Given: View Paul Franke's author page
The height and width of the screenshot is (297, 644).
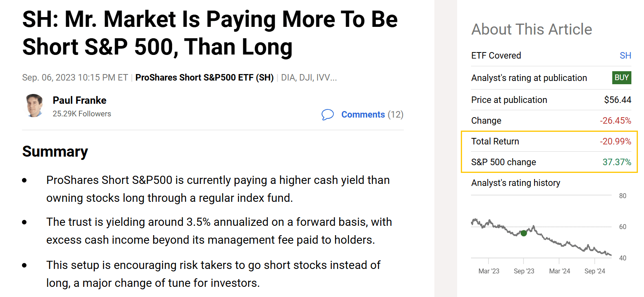Looking at the screenshot, I should click(79, 100).
